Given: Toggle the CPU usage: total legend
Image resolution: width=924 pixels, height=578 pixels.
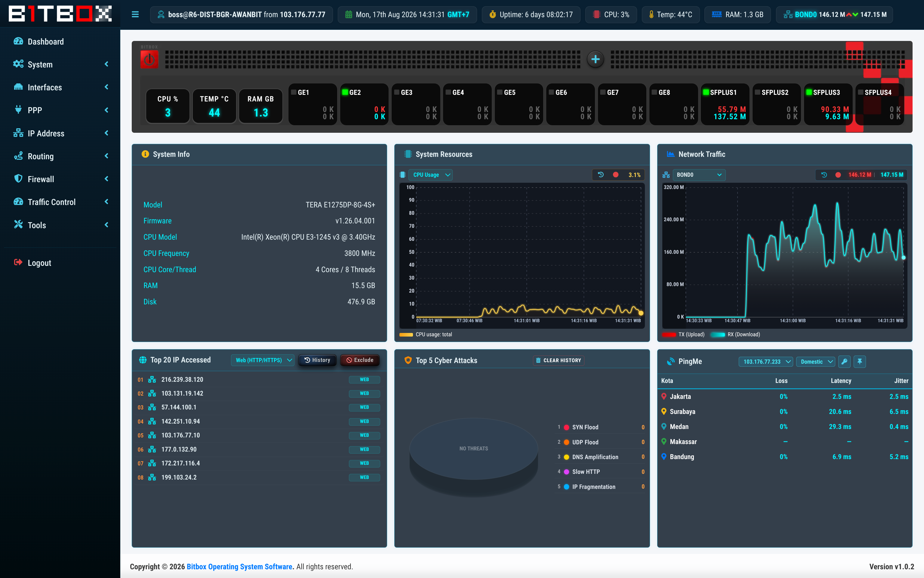Looking at the screenshot, I should [x=426, y=334].
